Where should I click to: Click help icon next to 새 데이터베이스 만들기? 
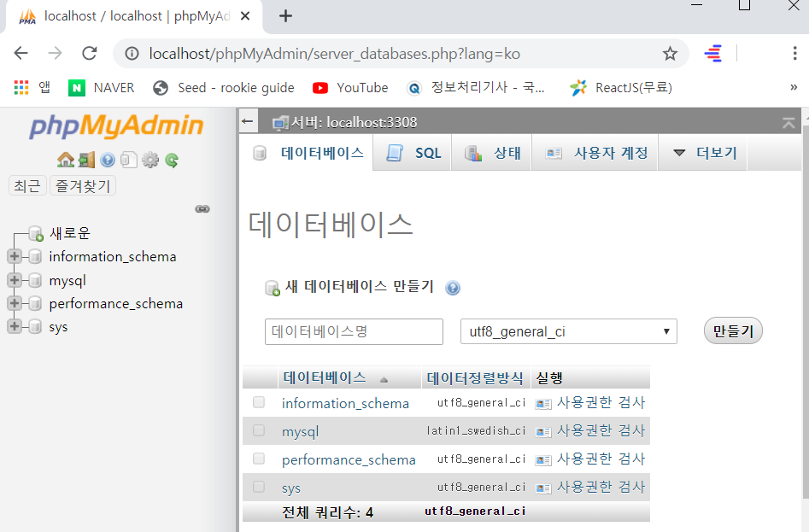[453, 288]
